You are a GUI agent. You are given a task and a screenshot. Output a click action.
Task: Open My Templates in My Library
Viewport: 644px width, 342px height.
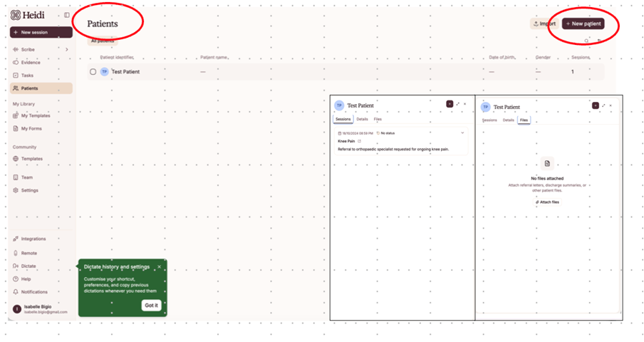(36, 115)
